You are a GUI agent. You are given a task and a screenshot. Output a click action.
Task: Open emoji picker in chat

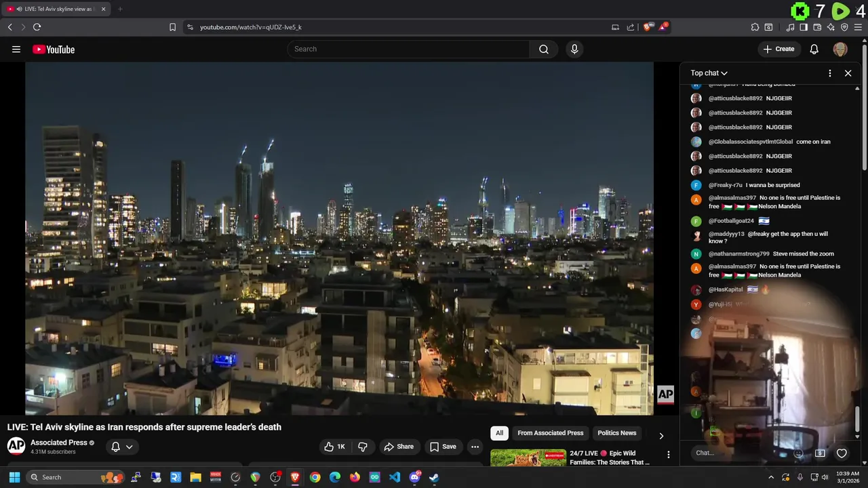pos(798,453)
